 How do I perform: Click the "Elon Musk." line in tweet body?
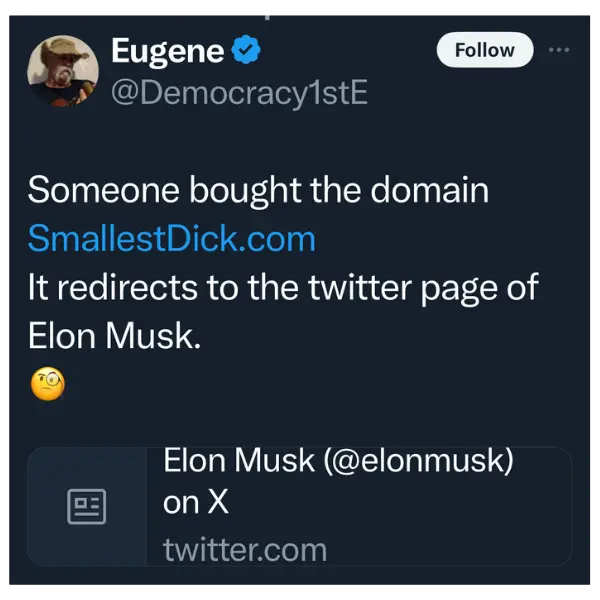click(x=115, y=336)
